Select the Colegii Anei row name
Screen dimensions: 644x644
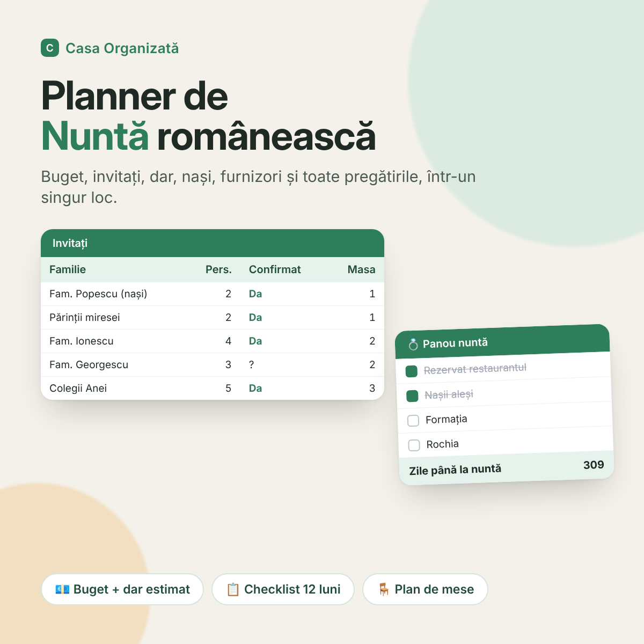(x=78, y=388)
